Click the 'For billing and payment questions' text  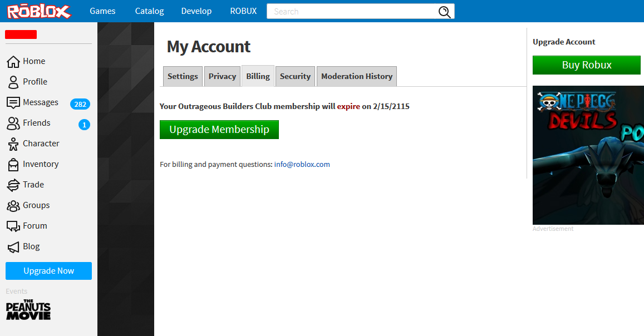coord(216,165)
